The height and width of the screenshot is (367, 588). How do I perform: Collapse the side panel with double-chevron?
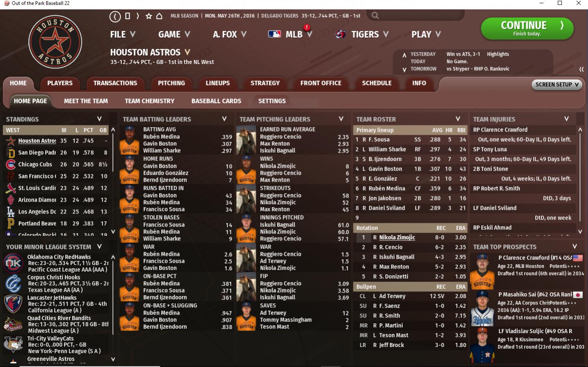[x=581, y=69]
